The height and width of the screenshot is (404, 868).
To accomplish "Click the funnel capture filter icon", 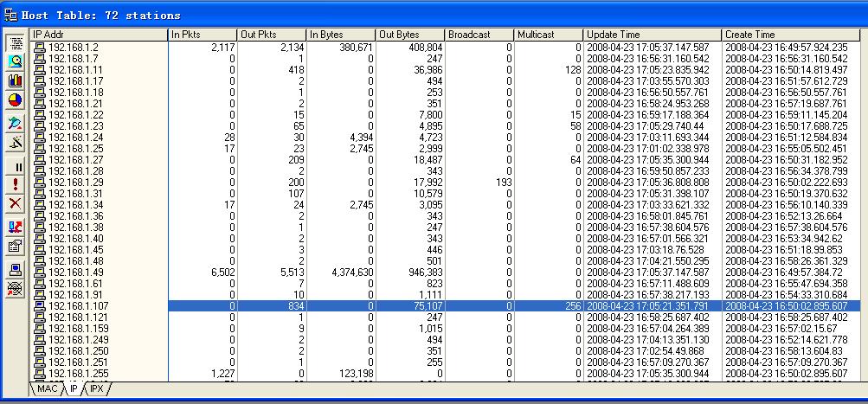I will [16, 124].
